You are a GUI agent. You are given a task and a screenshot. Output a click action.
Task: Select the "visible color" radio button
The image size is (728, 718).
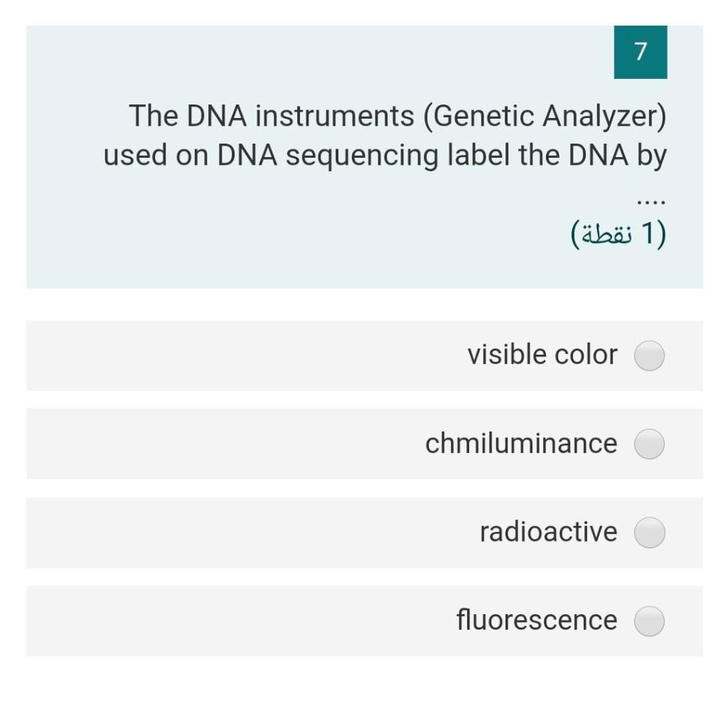click(x=648, y=355)
